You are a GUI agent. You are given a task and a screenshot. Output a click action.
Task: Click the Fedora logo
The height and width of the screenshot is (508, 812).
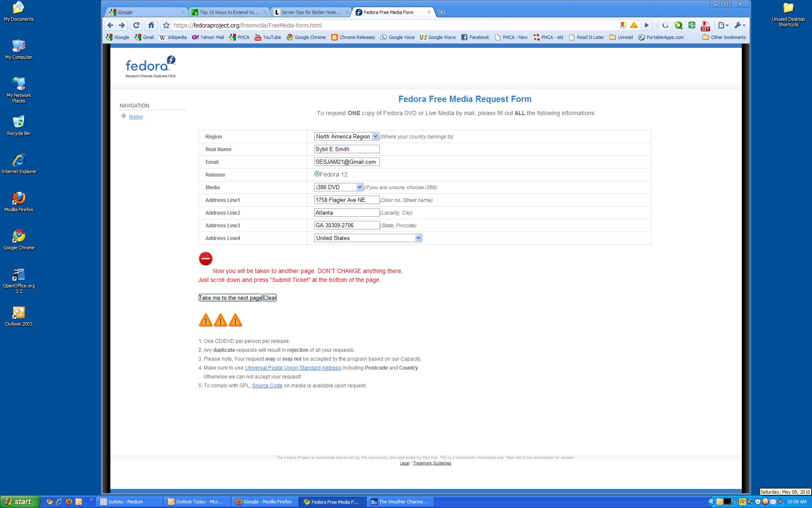pyautogui.click(x=151, y=66)
